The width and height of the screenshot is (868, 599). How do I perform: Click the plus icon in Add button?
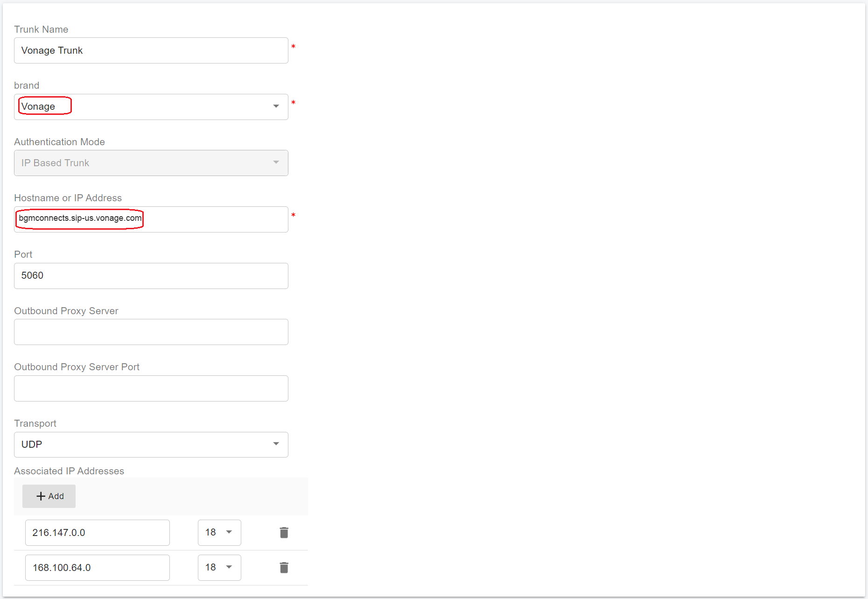[x=41, y=496]
